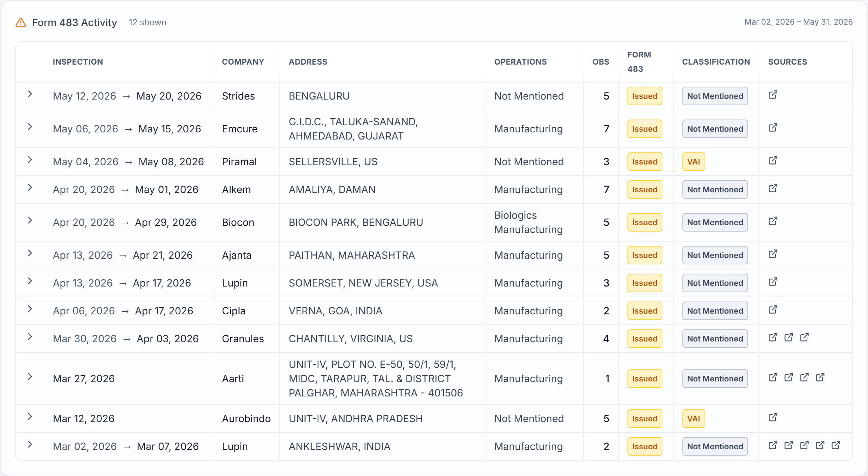This screenshot has height=476, width=868.
Task: Open third source link in Granules row
Action: click(804, 338)
